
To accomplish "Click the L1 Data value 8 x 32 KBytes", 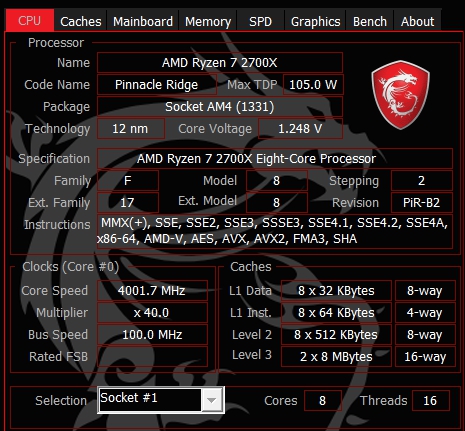I will pyautogui.click(x=336, y=291).
